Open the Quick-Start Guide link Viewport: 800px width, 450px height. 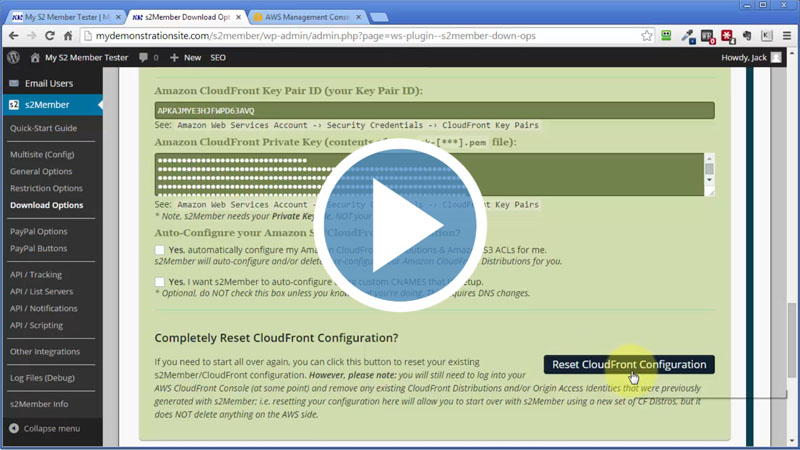[x=43, y=128]
